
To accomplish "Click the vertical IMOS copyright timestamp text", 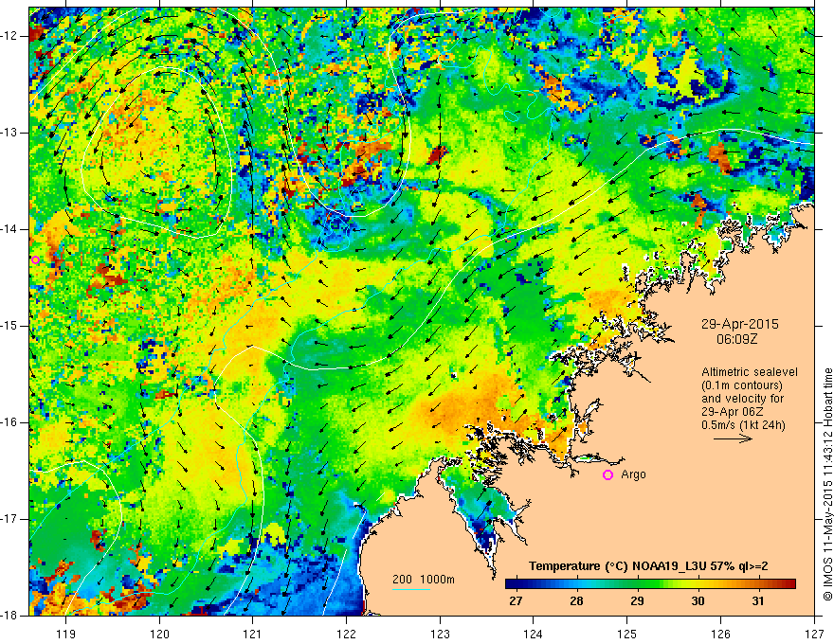I will pos(827,484).
